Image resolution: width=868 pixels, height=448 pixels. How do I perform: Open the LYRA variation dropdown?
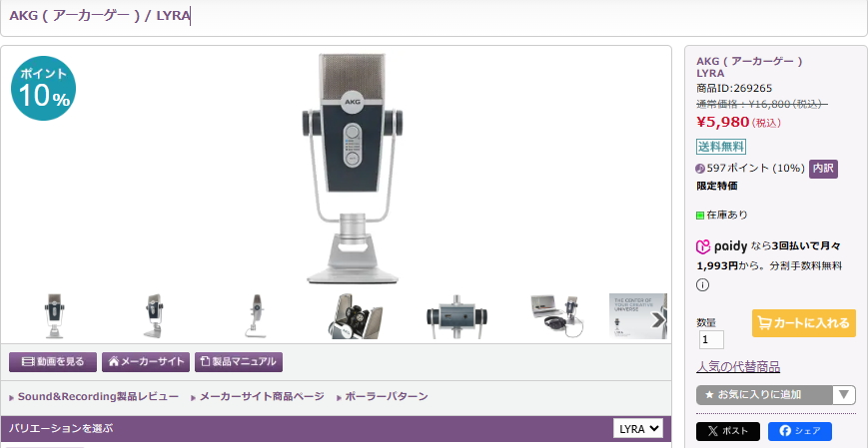point(638,429)
